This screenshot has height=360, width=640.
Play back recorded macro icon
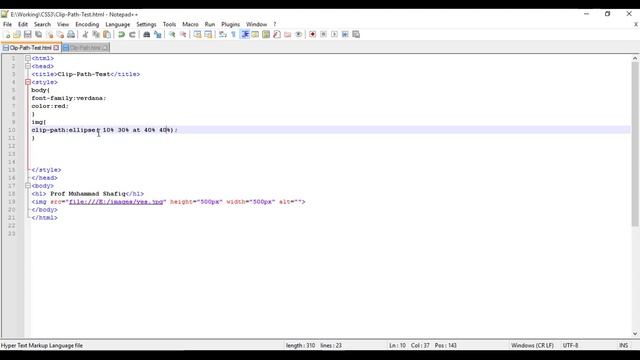coord(334,35)
